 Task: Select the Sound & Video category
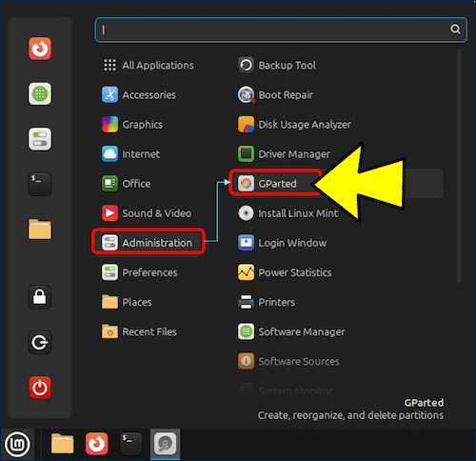pos(147,213)
